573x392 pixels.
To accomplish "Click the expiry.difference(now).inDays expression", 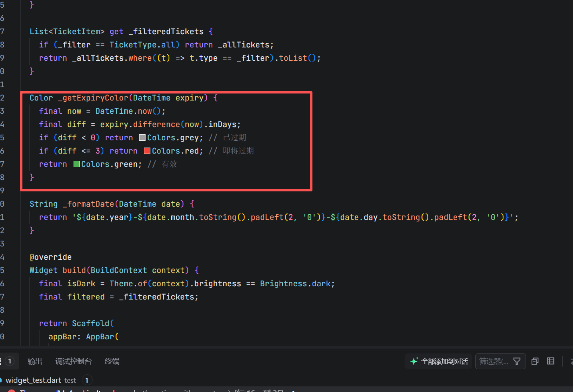I will pos(168,125).
